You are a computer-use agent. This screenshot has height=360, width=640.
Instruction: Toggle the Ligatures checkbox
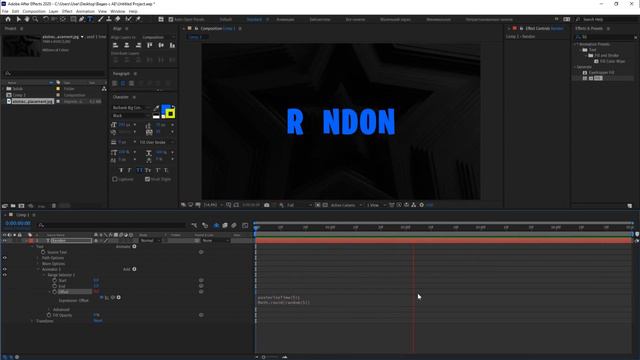coord(115,179)
